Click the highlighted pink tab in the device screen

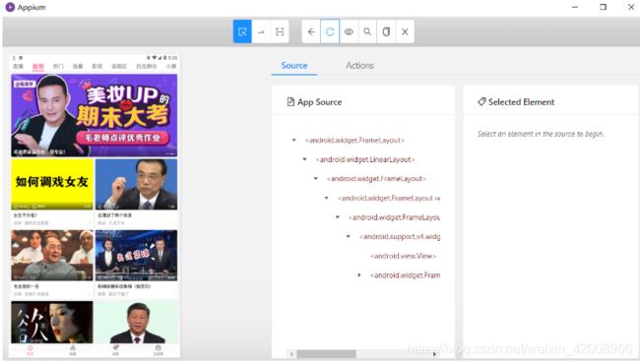[38, 66]
